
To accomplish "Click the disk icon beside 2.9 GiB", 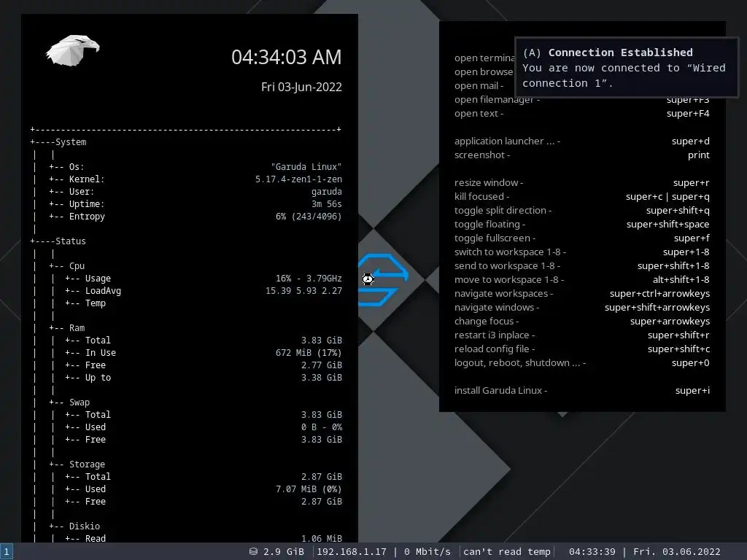I will coord(253,551).
